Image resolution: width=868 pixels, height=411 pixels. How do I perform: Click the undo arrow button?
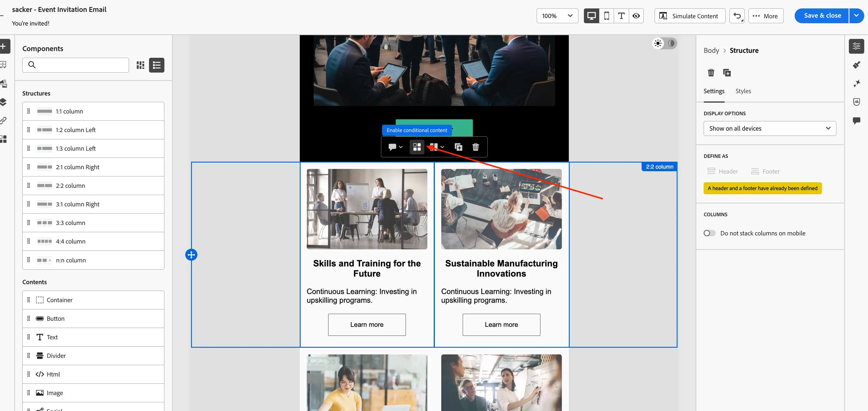737,16
